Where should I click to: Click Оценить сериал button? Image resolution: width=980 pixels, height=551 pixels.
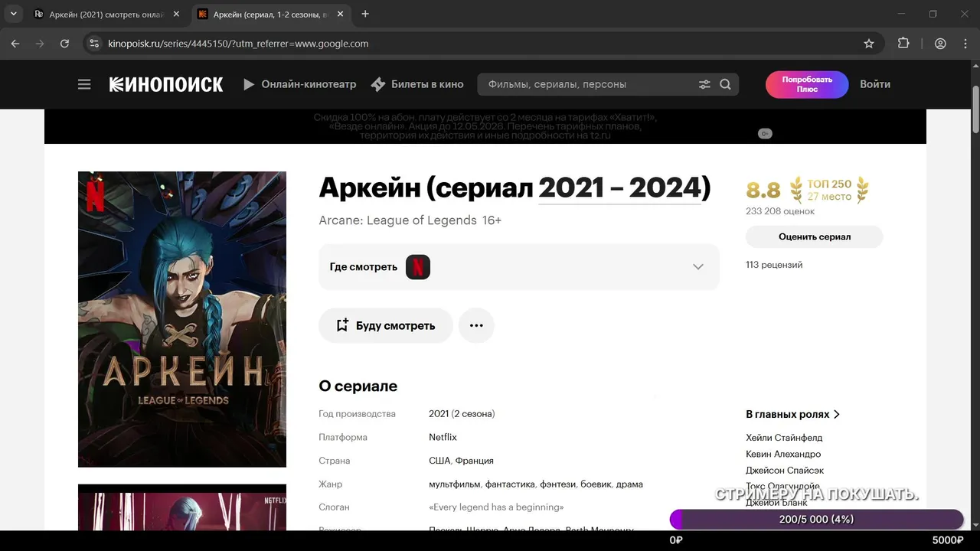(x=815, y=236)
